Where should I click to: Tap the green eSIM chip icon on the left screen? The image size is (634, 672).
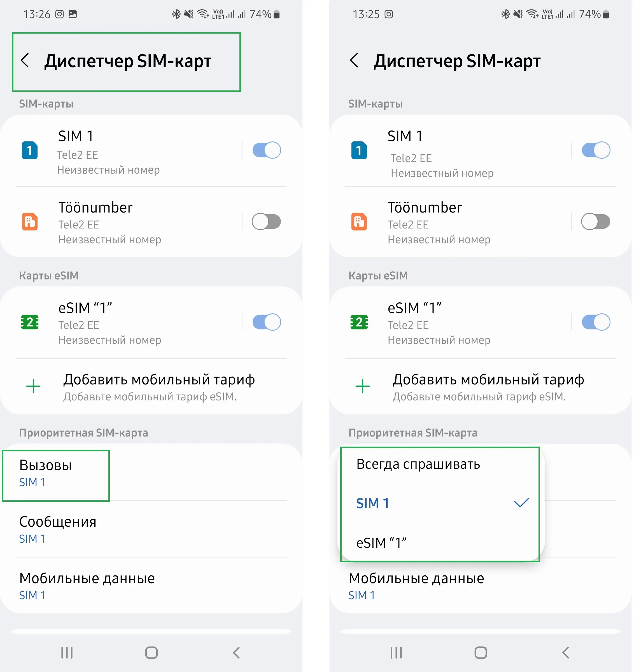30,322
